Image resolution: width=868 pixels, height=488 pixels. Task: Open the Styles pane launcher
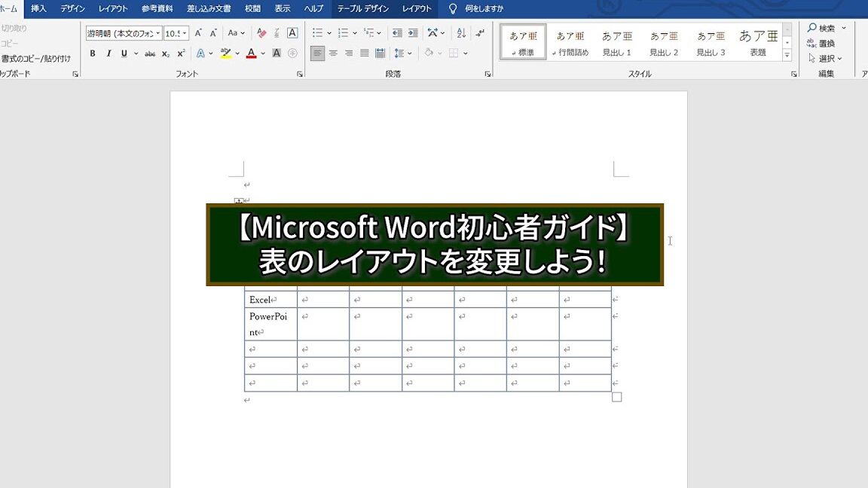pos(794,74)
